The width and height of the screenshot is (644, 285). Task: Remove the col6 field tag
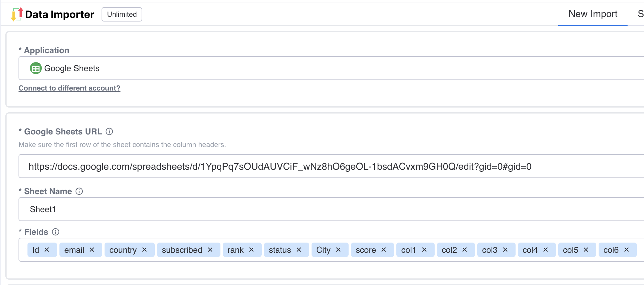coord(626,250)
